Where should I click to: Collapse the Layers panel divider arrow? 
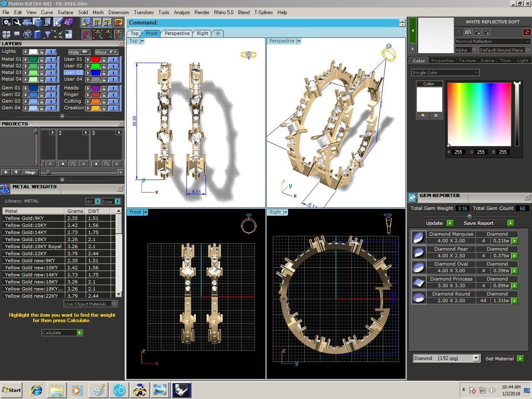pos(62,116)
